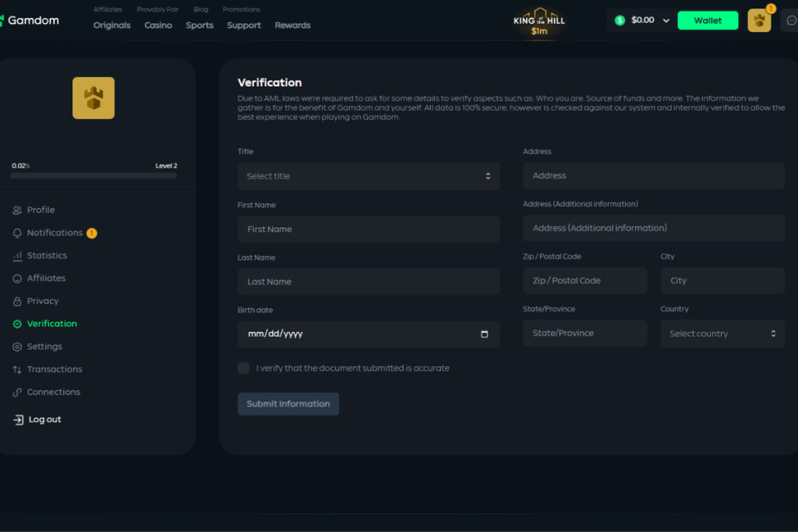Click the calendar icon in Birth date
Image resolution: width=798 pixels, height=532 pixels.
[x=485, y=334]
